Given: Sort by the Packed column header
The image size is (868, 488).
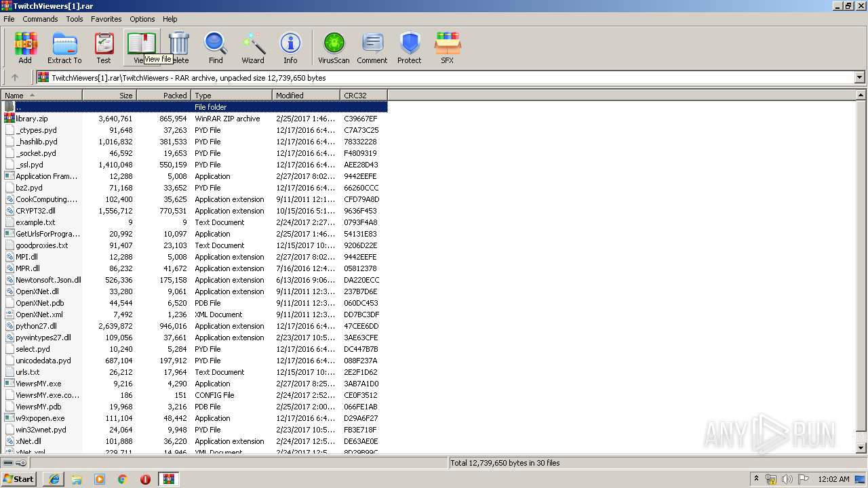Looking at the screenshot, I should tap(163, 96).
